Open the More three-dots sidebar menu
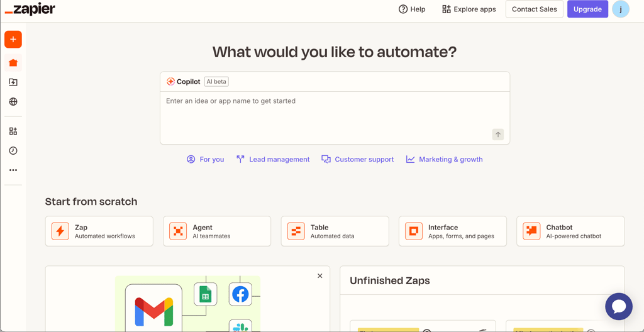The height and width of the screenshot is (332, 644). [13, 170]
